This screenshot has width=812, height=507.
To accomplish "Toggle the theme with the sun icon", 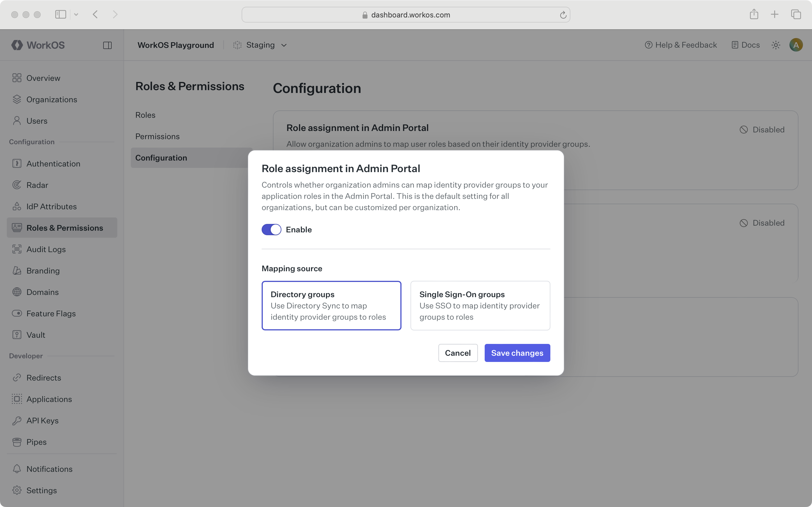I will tap(775, 45).
